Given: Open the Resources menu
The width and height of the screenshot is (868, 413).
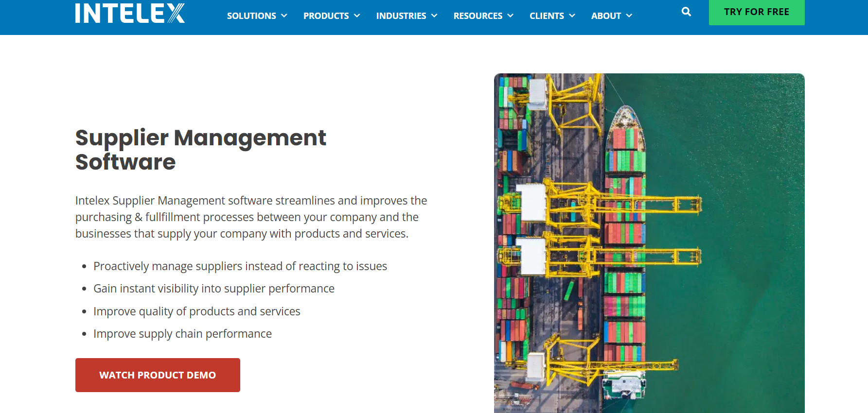Looking at the screenshot, I should (x=483, y=16).
